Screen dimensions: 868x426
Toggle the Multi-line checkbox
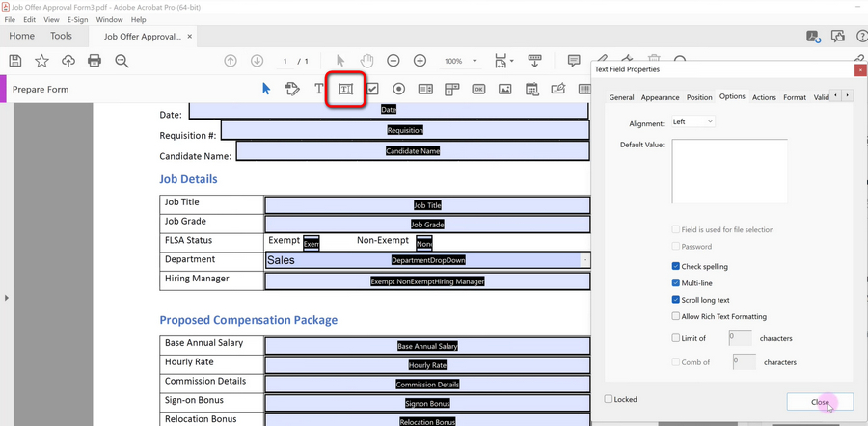676,282
